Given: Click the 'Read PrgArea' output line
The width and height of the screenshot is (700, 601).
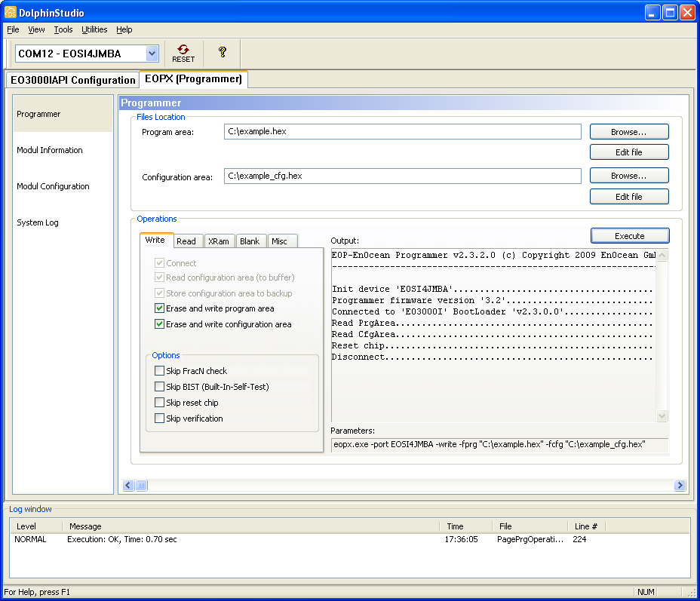Looking at the screenshot, I should tap(492, 323).
